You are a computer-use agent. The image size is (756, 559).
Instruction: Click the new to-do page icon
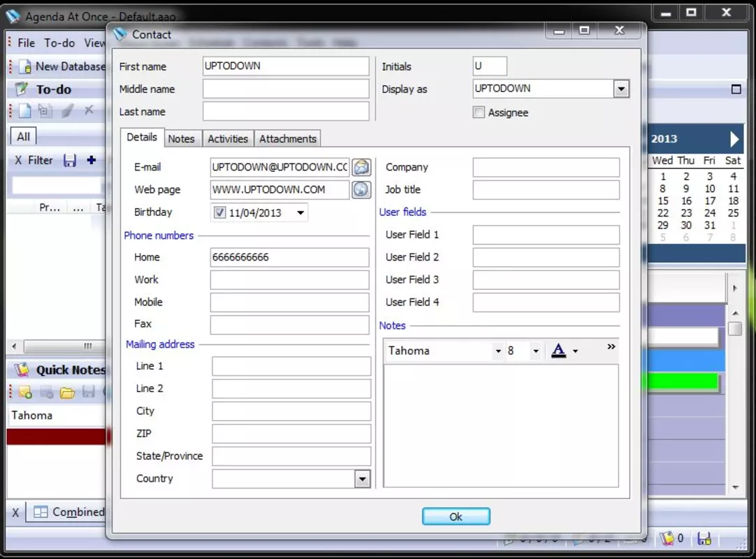coord(24,110)
